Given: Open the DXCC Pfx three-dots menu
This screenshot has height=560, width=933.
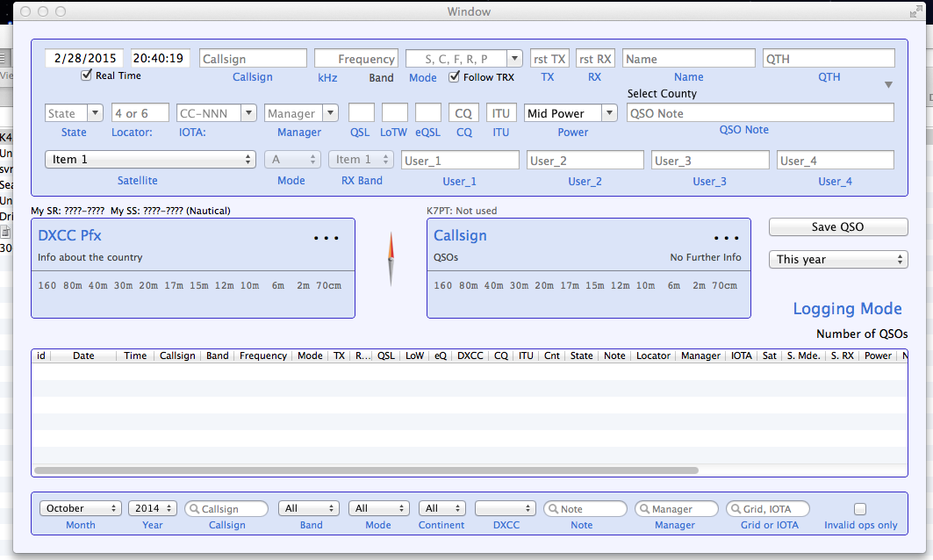Looking at the screenshot, I should click(327, 238).
